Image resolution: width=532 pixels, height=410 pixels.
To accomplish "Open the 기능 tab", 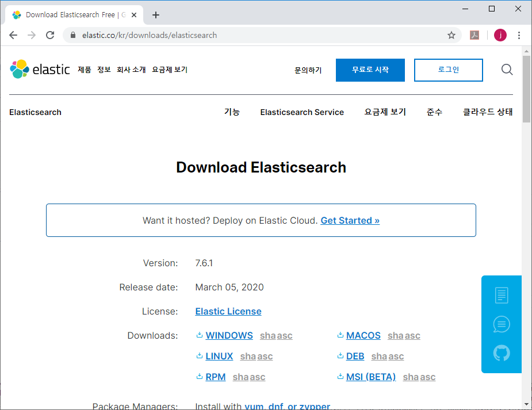I will (x=232, y=112).
